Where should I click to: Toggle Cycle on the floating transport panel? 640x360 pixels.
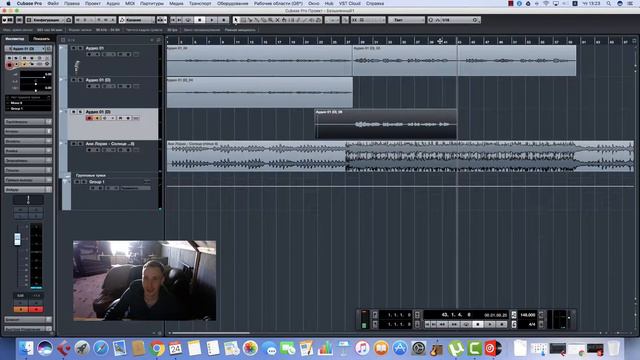466,324
